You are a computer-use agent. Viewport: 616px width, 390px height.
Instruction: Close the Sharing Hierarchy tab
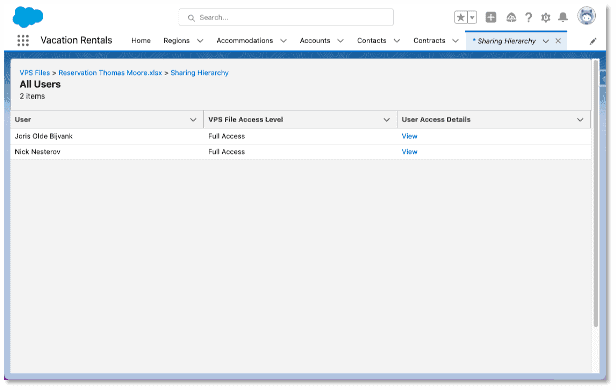tap(558, 41)
